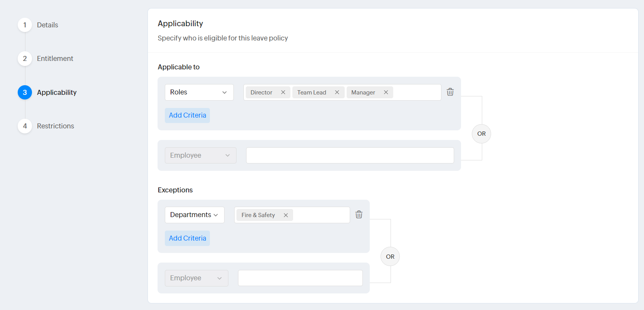Expand the Employee dropdown under Applicable to
The width and height of the screenshot is (644, 310).
[x=200, y=155]
